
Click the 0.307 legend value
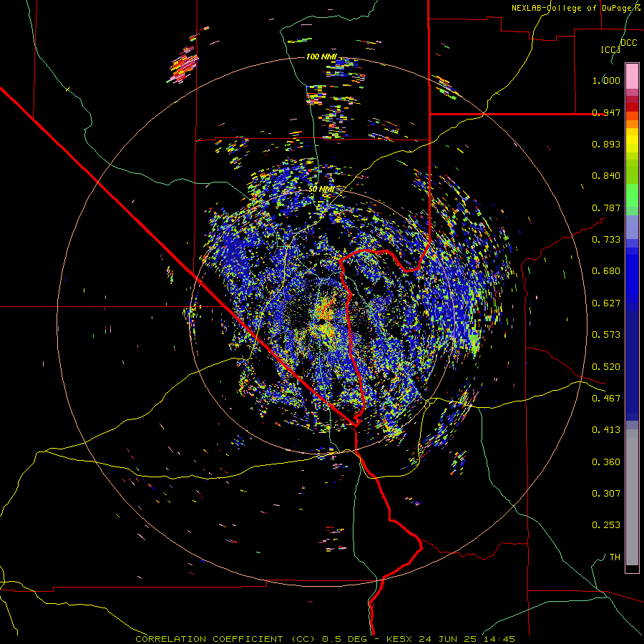pyautogui.click(x=606, y=493)
